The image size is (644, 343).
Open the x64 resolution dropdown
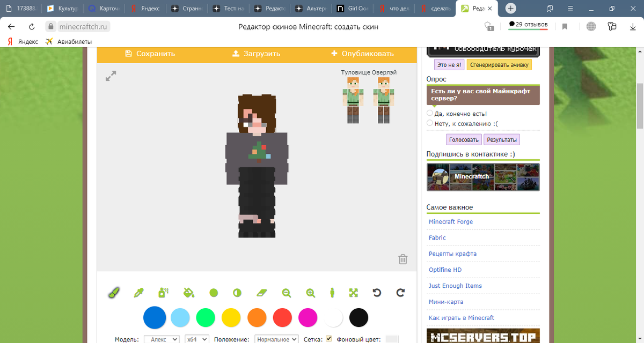point(197,339)
